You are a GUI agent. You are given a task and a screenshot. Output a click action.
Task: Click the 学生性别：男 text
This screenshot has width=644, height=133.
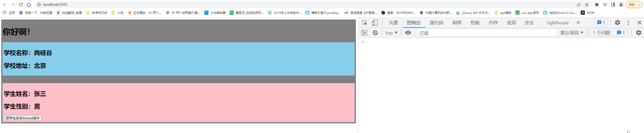(22, 106)
